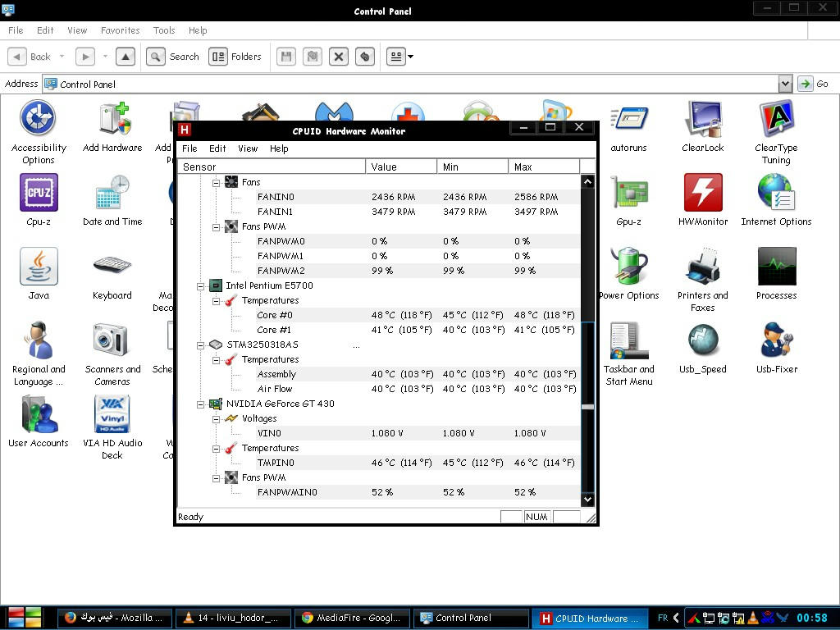
Task: Click the Windows Start button
Action: pyautogui.click(x=25, y=618)
